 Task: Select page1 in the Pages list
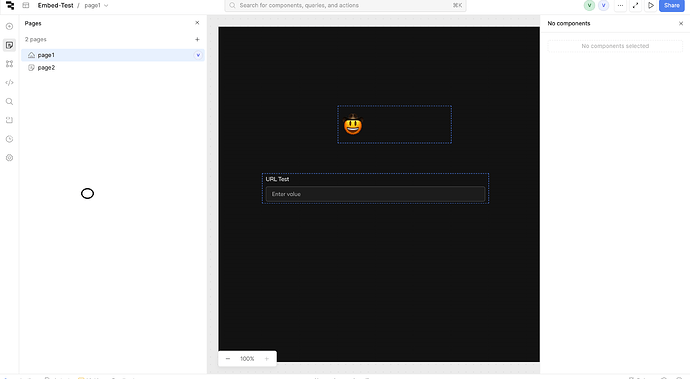click(x=113, y=55)
